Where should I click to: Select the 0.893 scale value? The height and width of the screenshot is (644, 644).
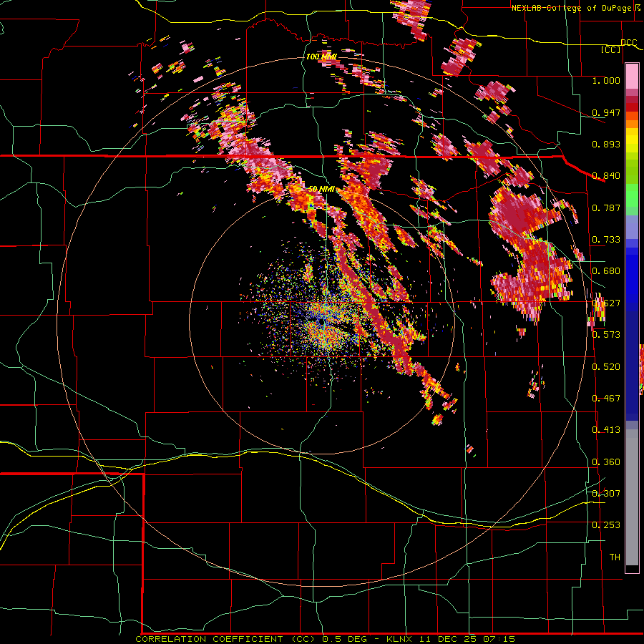coord(606,144)
